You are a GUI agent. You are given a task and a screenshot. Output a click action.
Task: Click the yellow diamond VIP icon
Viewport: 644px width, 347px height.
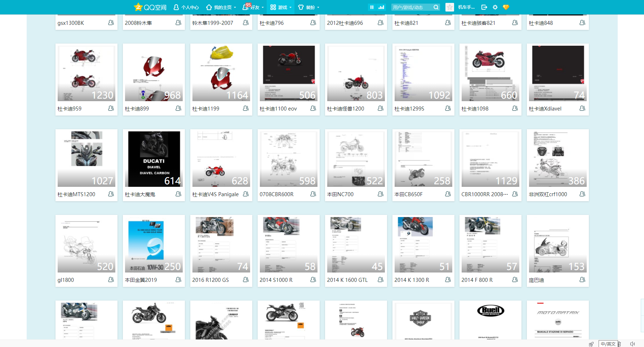pos(506,7)
